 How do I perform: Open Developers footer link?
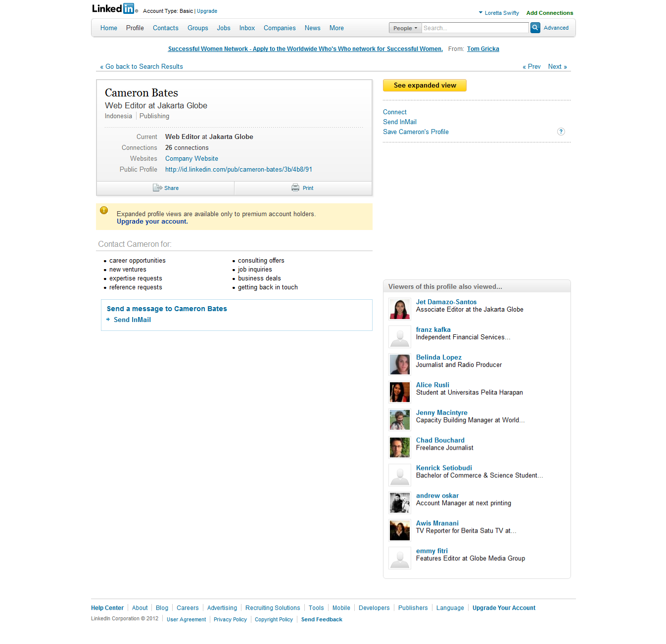click(x=374, y=608)
